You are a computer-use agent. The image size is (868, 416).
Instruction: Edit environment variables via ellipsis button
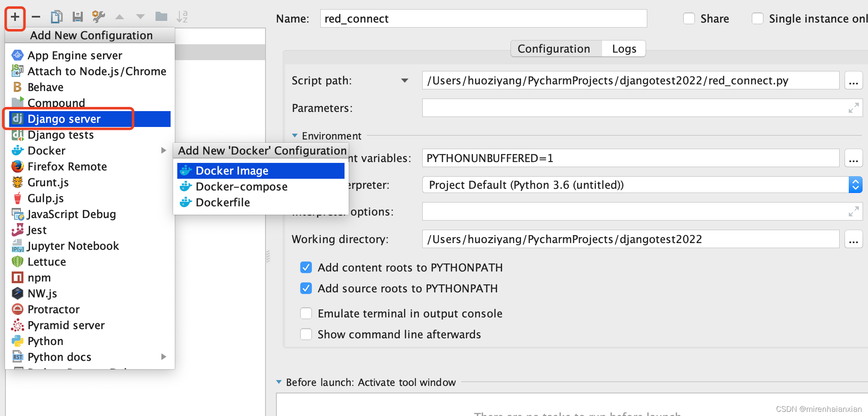click(x=853, y=158)
